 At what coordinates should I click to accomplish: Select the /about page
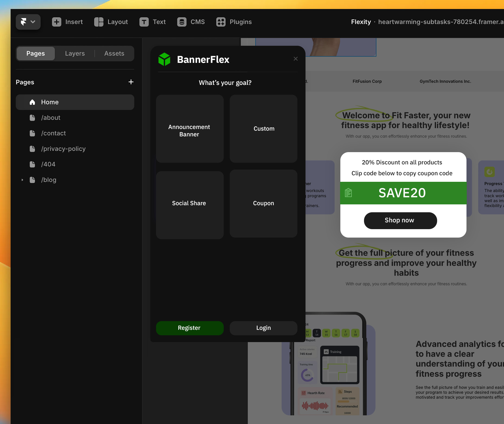coord(75,118)
